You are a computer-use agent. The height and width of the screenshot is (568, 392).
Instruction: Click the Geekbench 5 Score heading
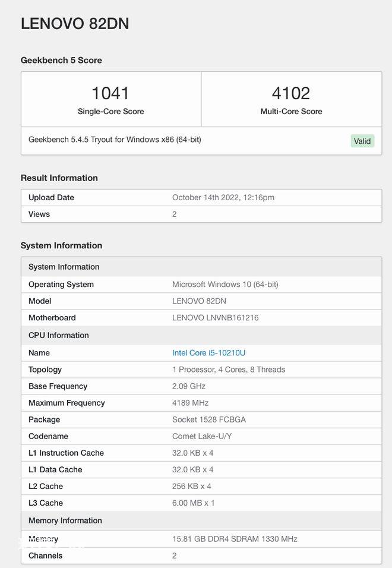(x=61, y=60)
